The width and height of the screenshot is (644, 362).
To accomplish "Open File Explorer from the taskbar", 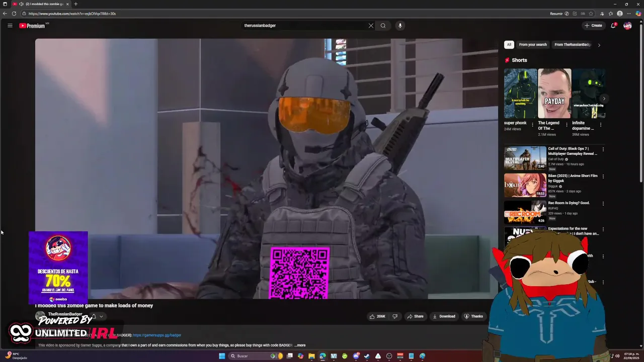I will pyautogui.click(x=311, y=356).
